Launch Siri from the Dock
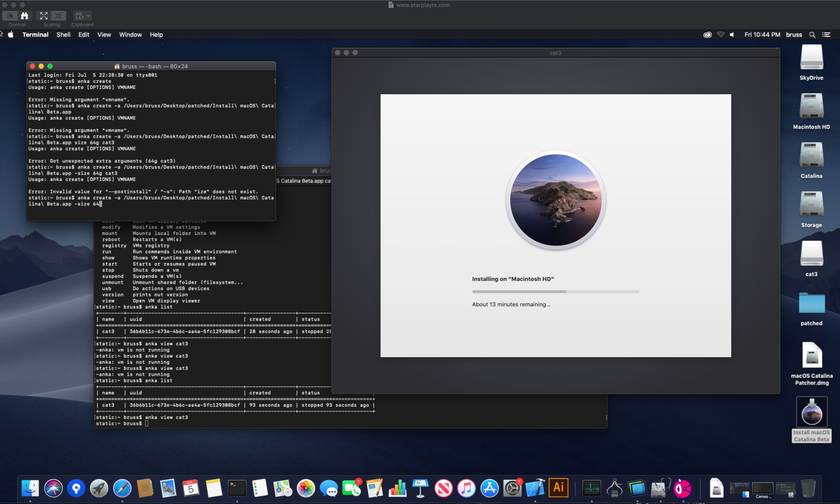 (53, 488)
